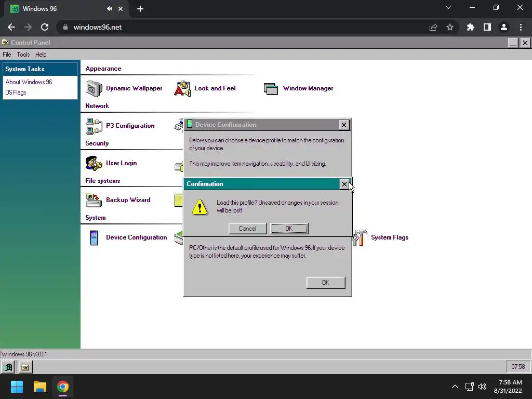532x399 pixels.
Task: Click the System Tasks panel header
Action: (x=40, y=69)
